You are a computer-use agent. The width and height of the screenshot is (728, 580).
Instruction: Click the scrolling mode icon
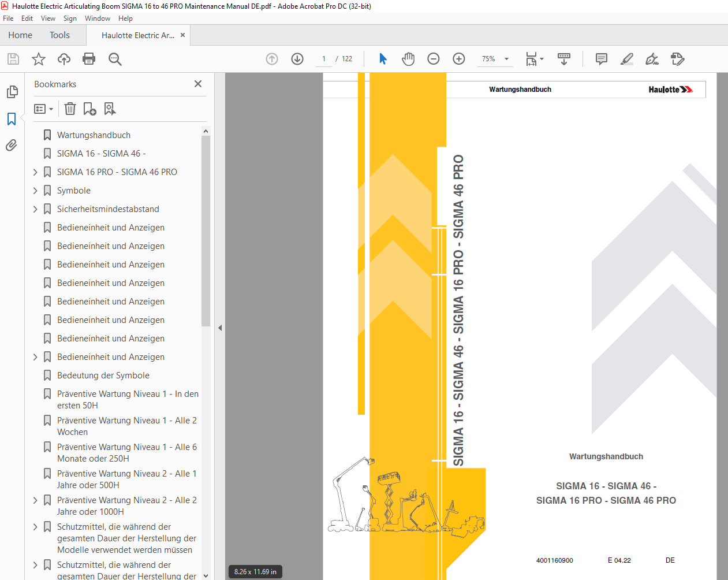(564, 59)
